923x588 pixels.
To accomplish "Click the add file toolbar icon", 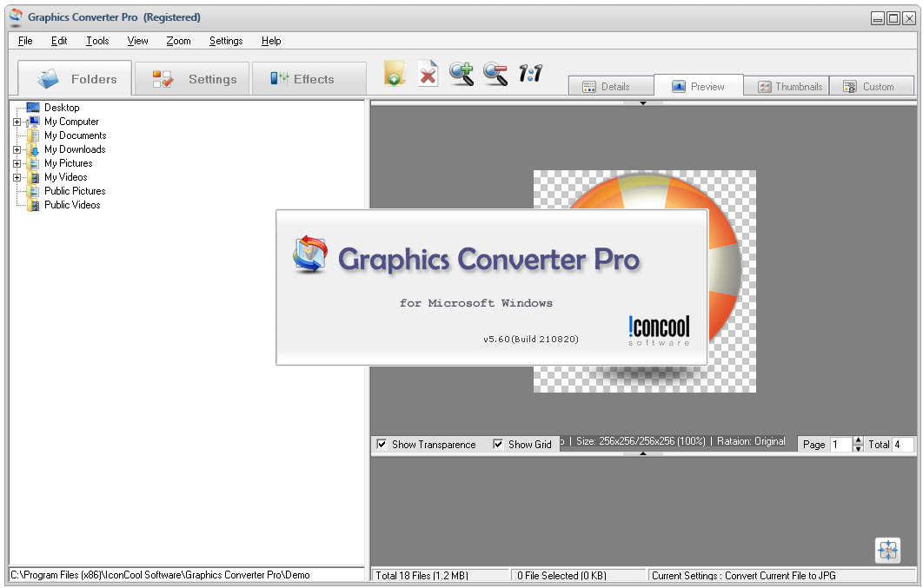I will click(395, 74).
